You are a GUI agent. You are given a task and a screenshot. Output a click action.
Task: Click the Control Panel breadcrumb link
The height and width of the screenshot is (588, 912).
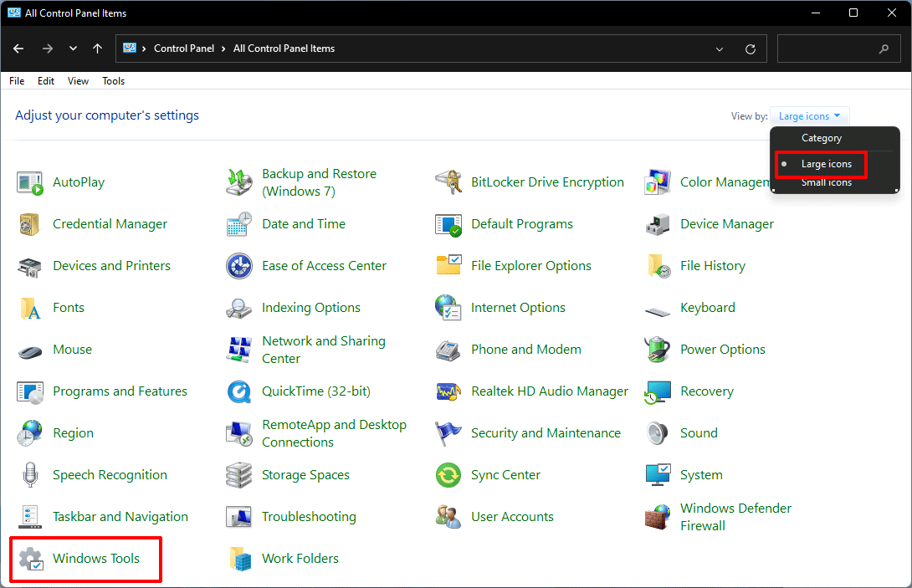pos(184,49)
